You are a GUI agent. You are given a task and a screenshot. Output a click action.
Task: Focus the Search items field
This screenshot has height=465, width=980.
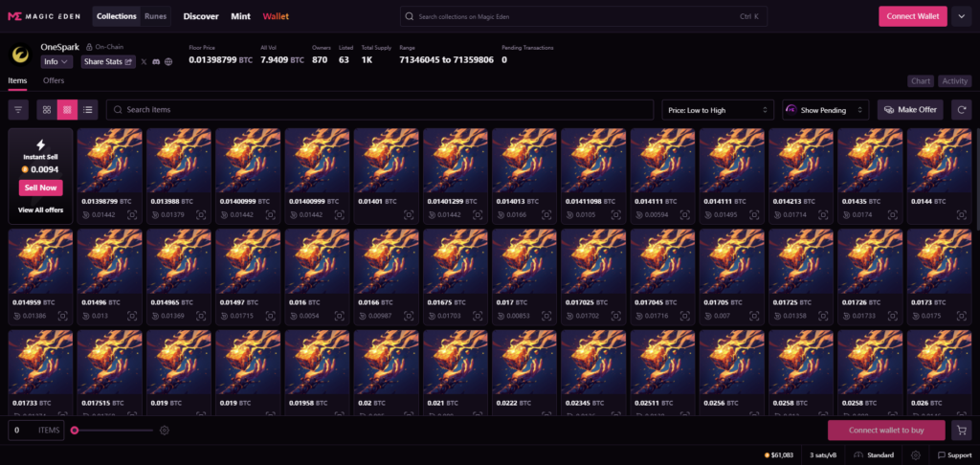click(x=379, y=110)
